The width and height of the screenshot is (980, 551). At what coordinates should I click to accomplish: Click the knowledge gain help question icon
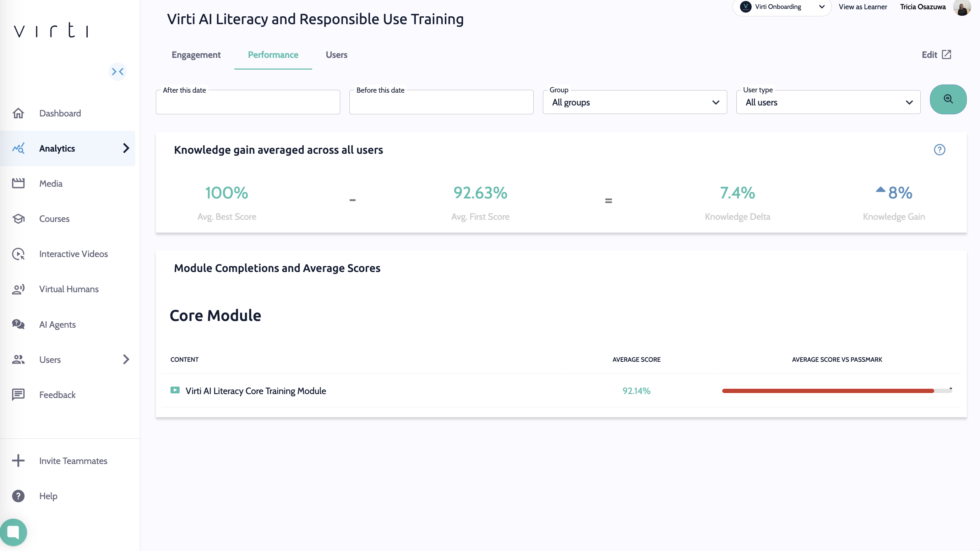[x=939, y=150]
